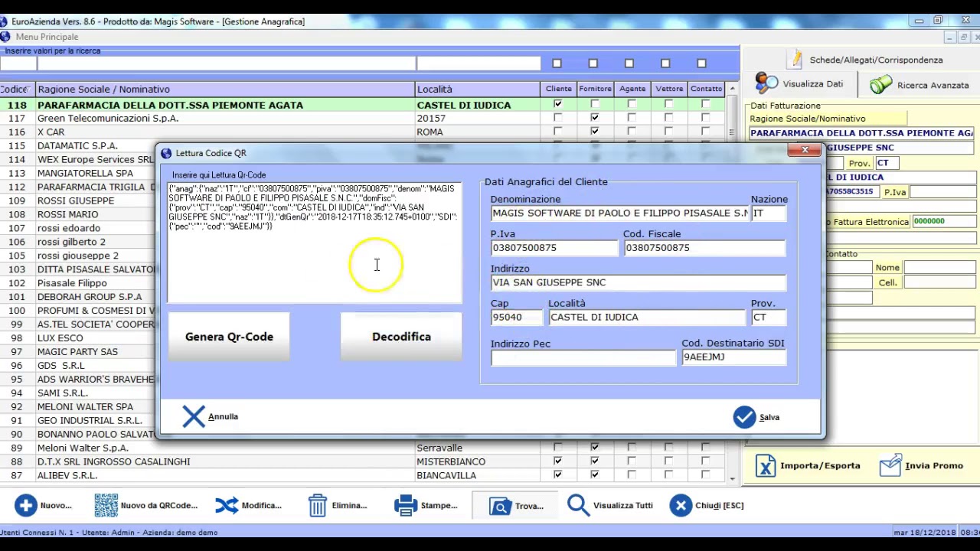This screenshot has width=980, height=551.
Task: Toggle Fornitore filter checkbox in search row
Action: [593, 64]
